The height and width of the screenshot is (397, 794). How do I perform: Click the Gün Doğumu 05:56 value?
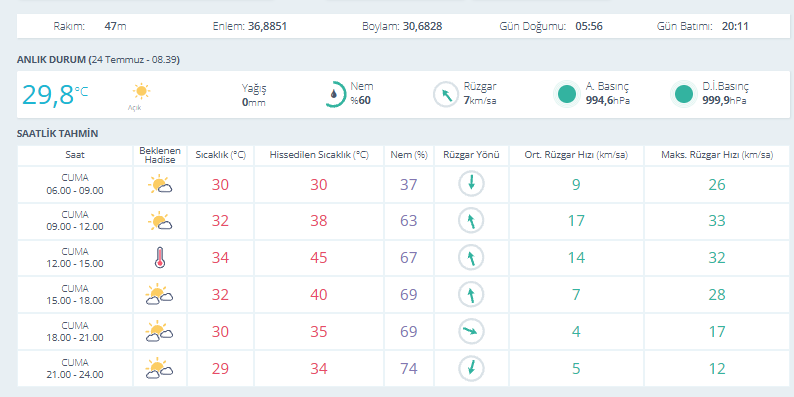point(589,26)
